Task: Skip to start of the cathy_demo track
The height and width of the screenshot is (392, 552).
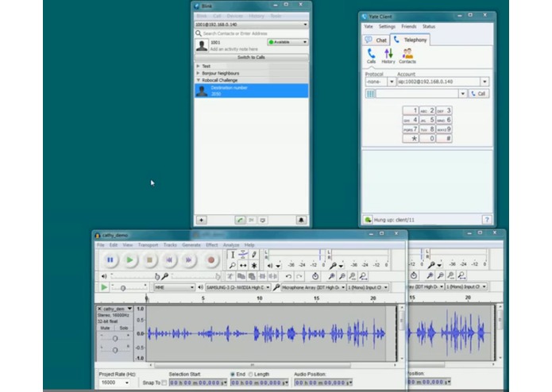Action: click(x=169, y=259)
